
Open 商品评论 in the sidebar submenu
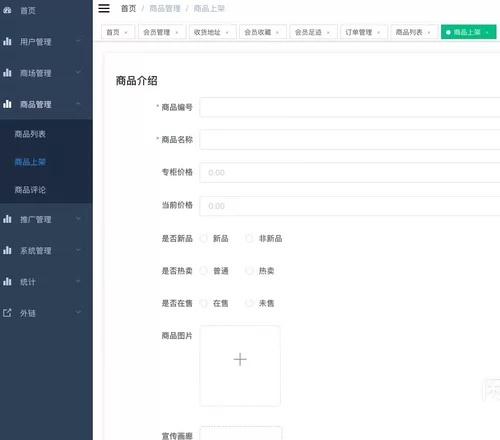click(x=46, y=190)
